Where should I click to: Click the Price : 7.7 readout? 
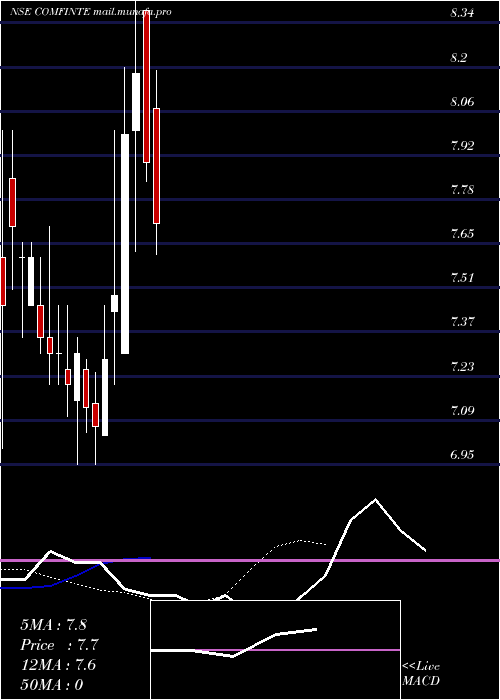point(59,645)
